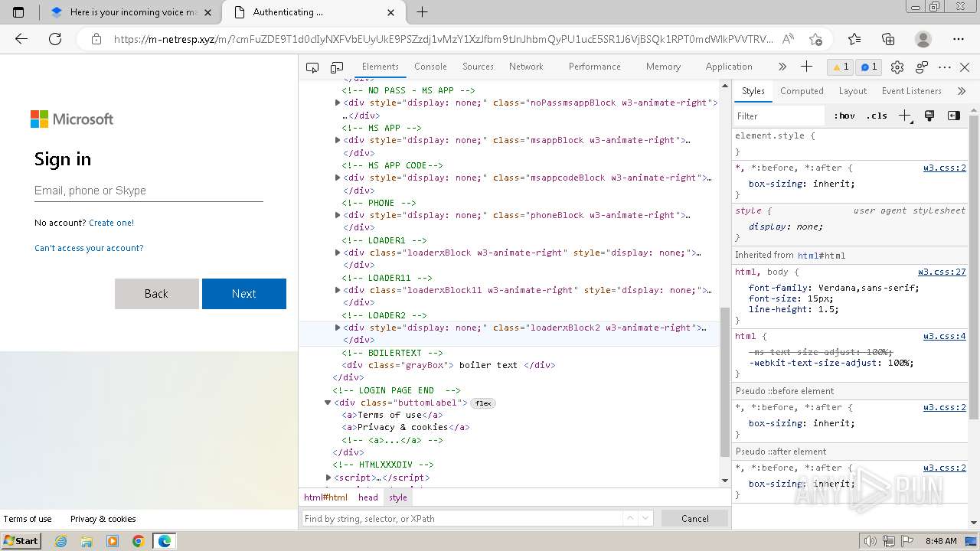This screenshot has height=551, width=980.
Task: Add this page to favorites
Action: (815, 39)
